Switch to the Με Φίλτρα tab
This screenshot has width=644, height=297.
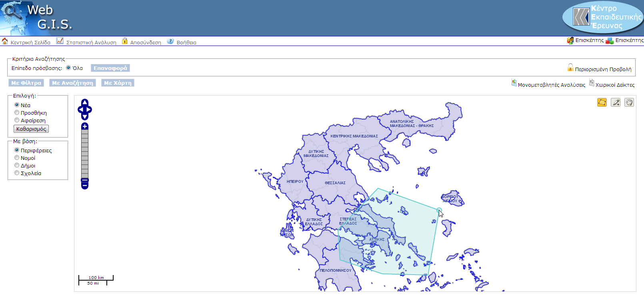click(x=26, y=83)
